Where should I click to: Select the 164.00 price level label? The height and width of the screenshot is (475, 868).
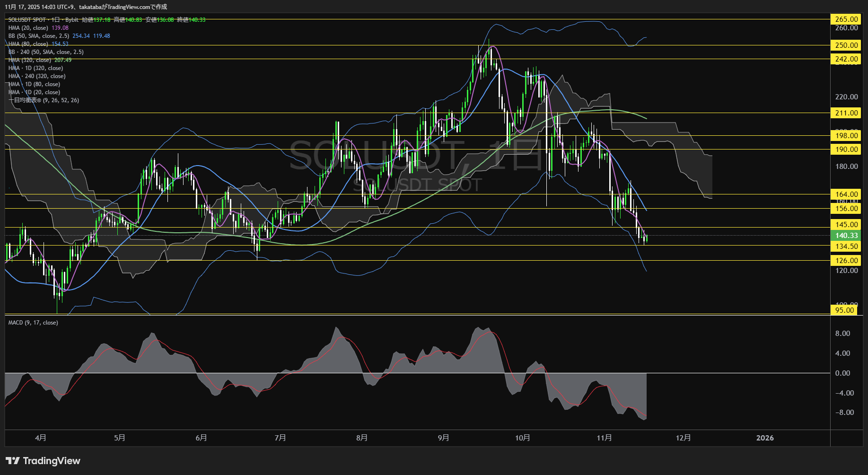pos(846,194)
